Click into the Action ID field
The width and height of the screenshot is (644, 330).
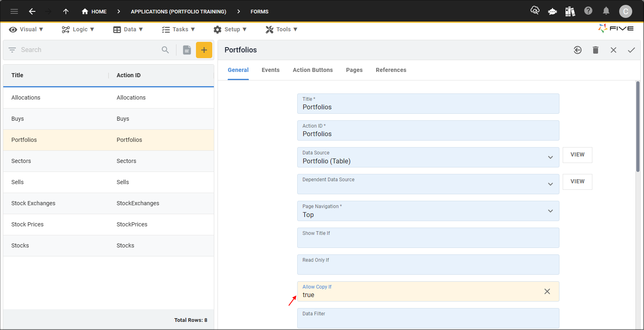tap(428, 130)
